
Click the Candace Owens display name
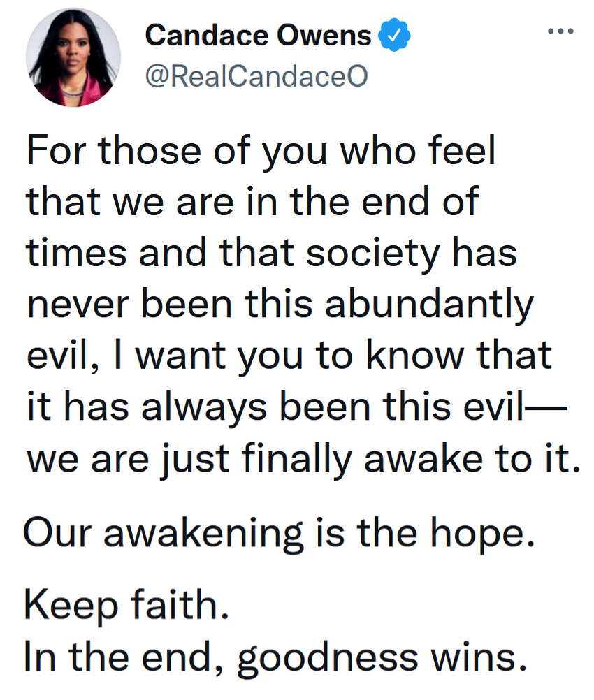click(x=258, y=35)
